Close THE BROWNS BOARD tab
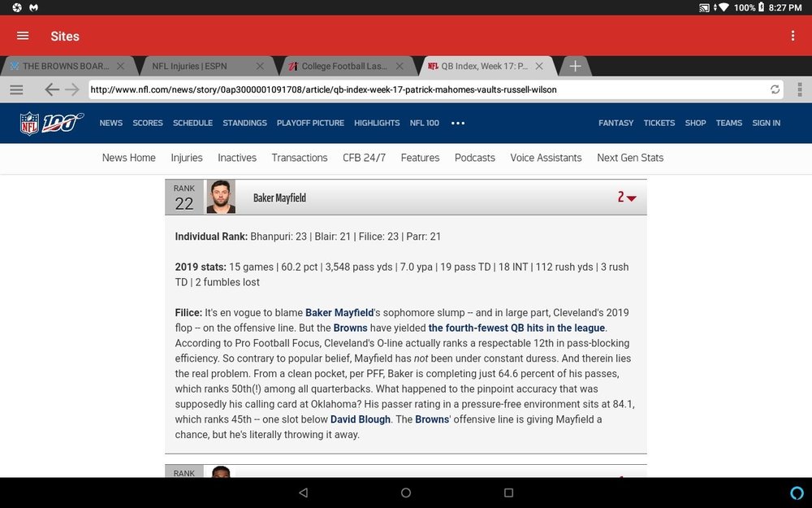Screen dimensions: 812x508 pos(120,67)
